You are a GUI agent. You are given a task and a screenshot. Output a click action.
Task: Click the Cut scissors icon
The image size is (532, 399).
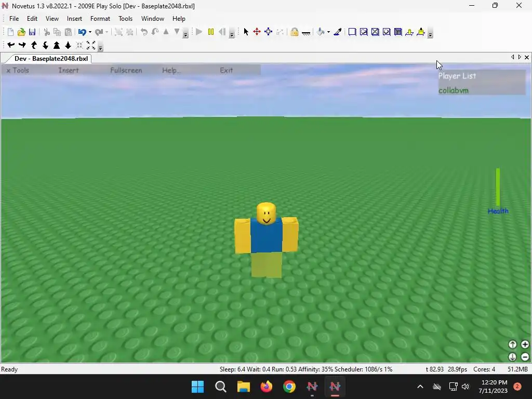click(47, 32)
